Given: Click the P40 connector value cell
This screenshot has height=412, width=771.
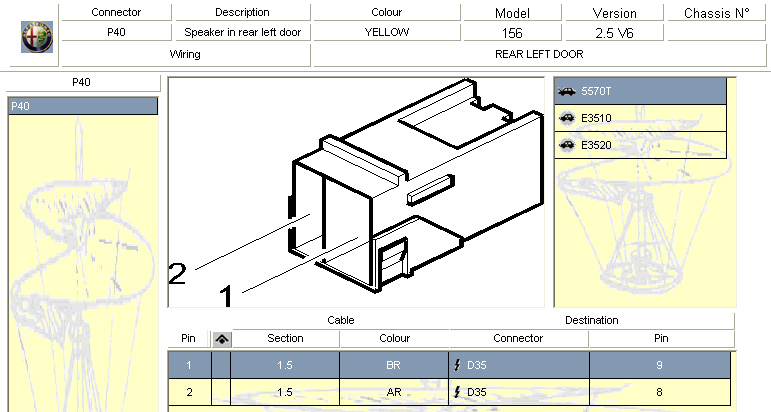Looking at the screenshot, I should [x=116, y=32].
